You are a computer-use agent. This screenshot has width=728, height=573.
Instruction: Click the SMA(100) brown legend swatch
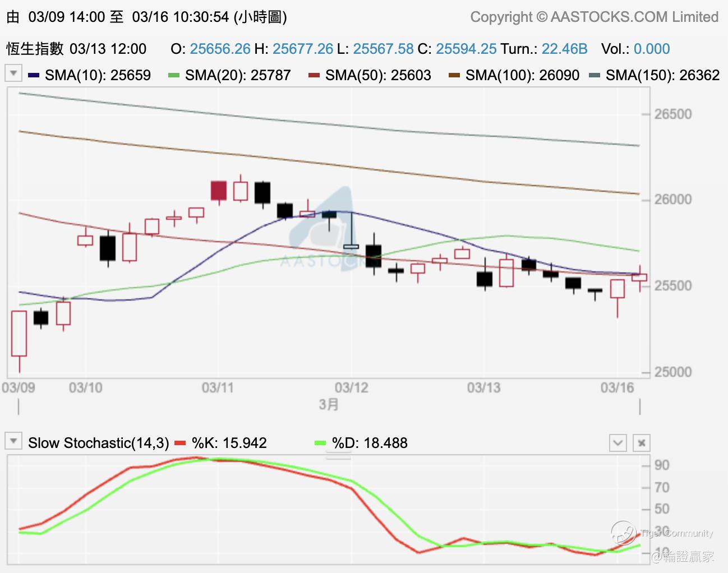(x=454, y=75)
